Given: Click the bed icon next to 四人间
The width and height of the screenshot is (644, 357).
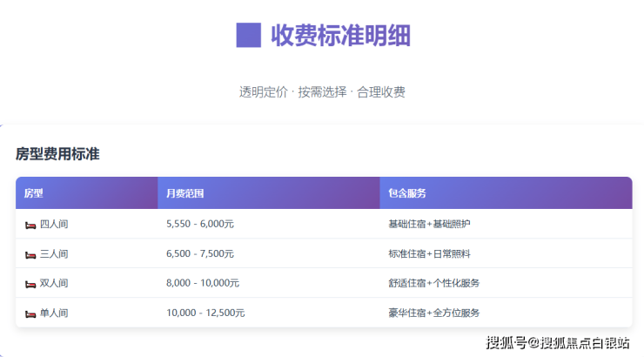Looking at the screenshot, I should pyautogui.click(x=30, y=225).
